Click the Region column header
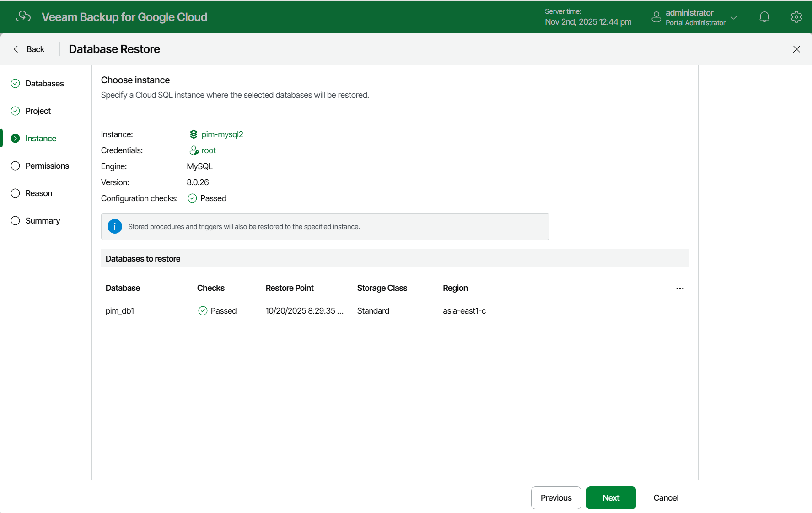This screenshot has width=812, height=513. 455,288
